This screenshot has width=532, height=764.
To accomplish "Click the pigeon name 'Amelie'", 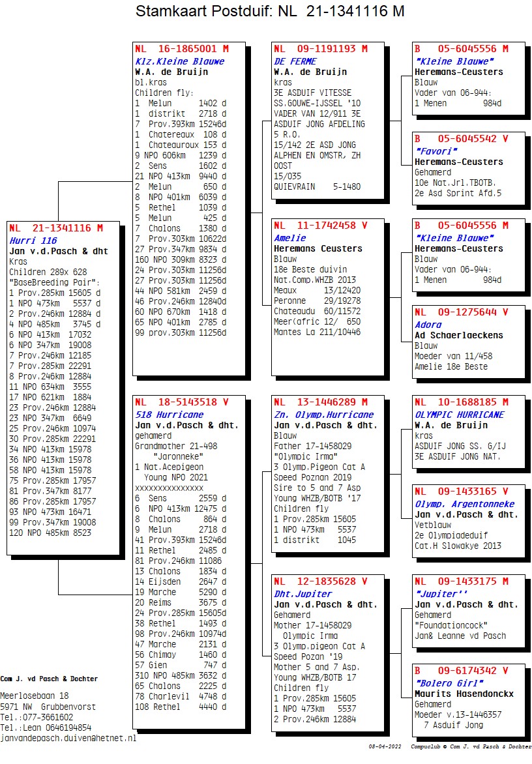I will 289,238.
